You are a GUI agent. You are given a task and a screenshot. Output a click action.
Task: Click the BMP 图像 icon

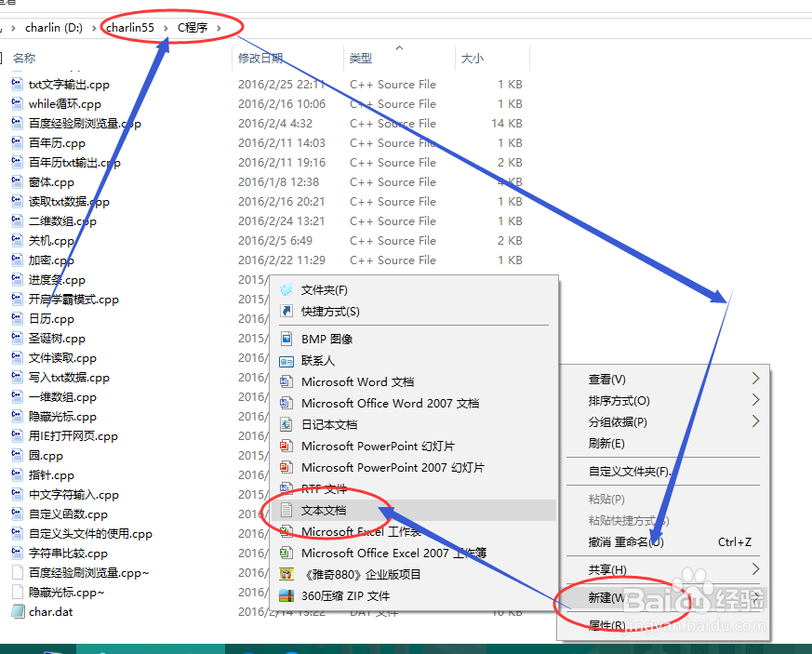pyautogui.click(x=286, y=339)
